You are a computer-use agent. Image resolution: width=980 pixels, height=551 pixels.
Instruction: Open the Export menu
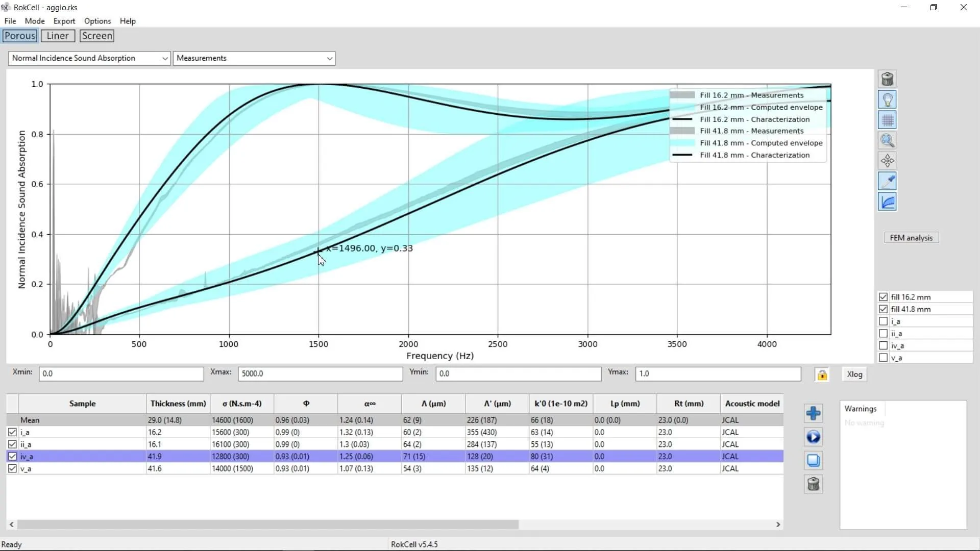click(64, 21)
